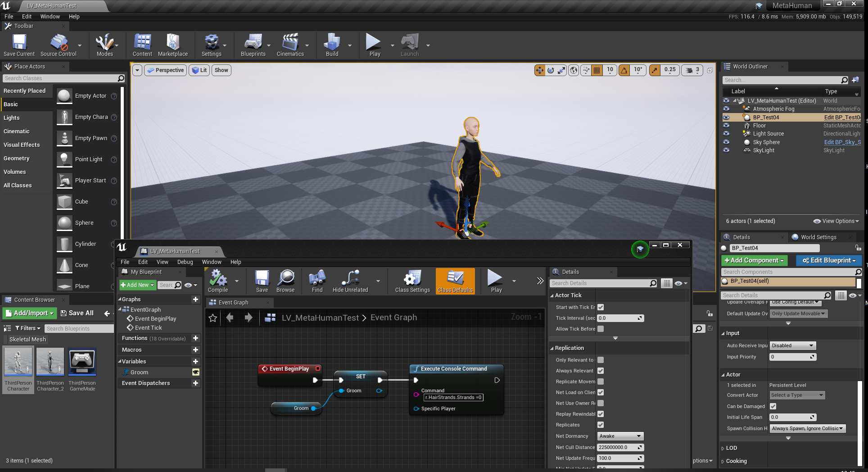Toggle Only Relevant to Owner checkbox

pyautogui.click(x=601, y=360)
